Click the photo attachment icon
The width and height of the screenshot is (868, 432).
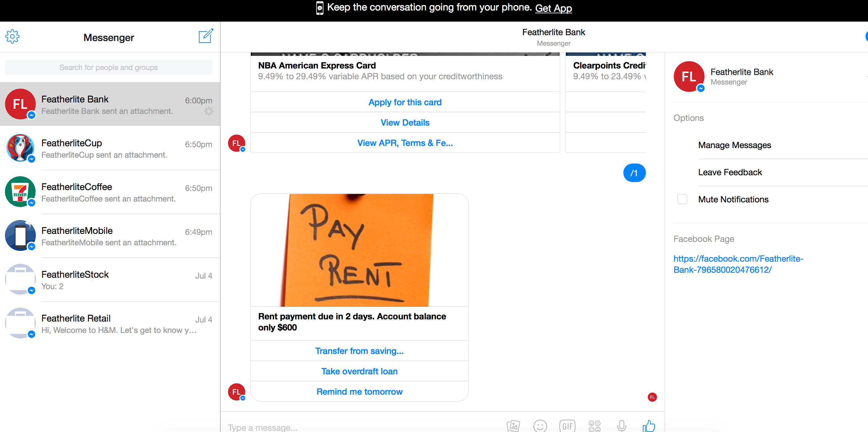point(513,426)
